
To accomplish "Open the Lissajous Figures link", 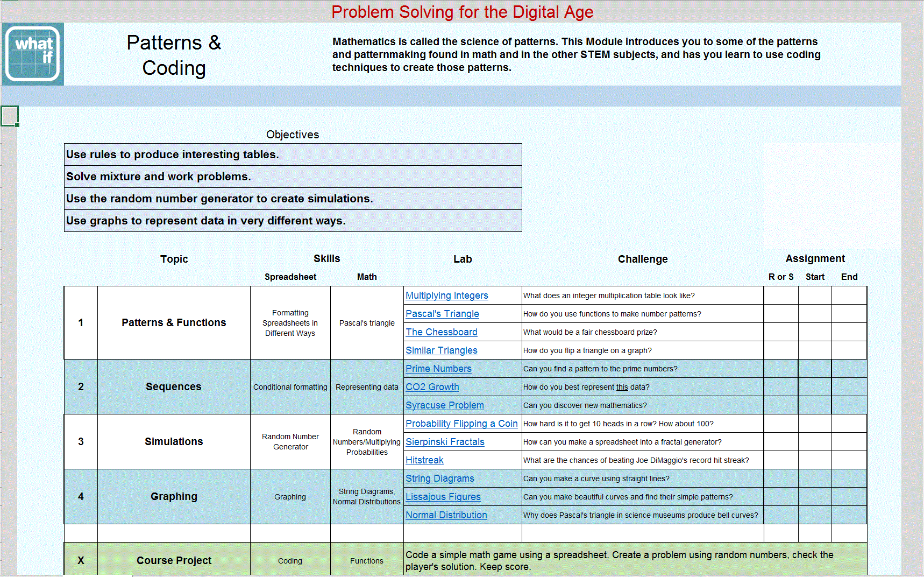I will (443, 497).
